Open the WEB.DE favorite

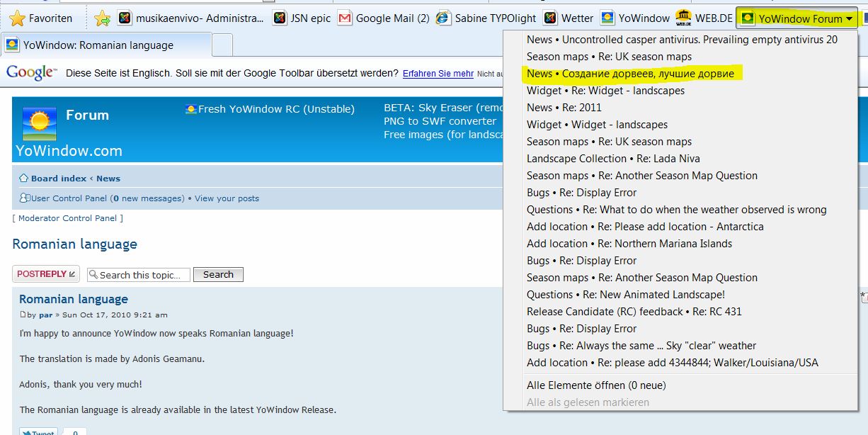(x=704, y=18)
